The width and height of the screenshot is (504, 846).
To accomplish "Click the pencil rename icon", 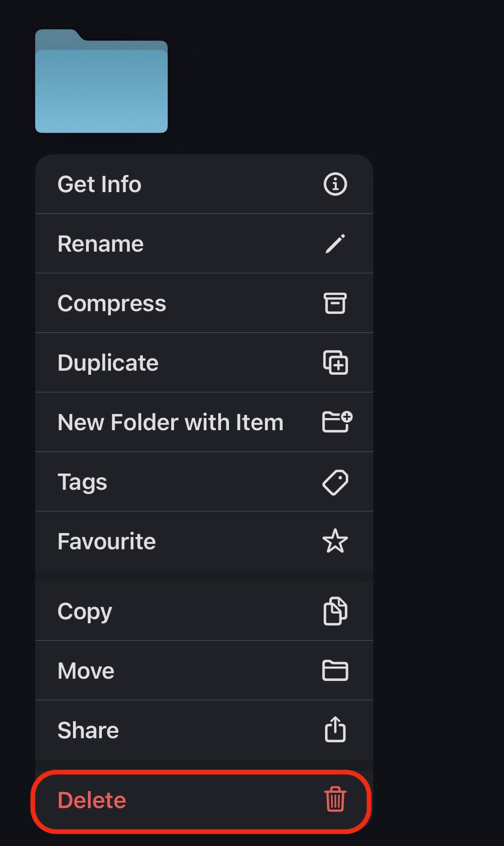I will (335, 244).
